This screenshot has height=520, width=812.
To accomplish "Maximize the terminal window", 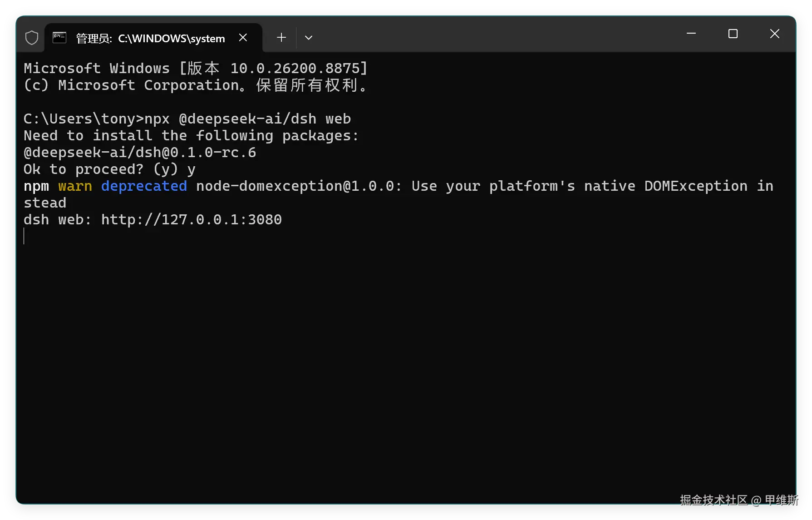I will 733,34.
